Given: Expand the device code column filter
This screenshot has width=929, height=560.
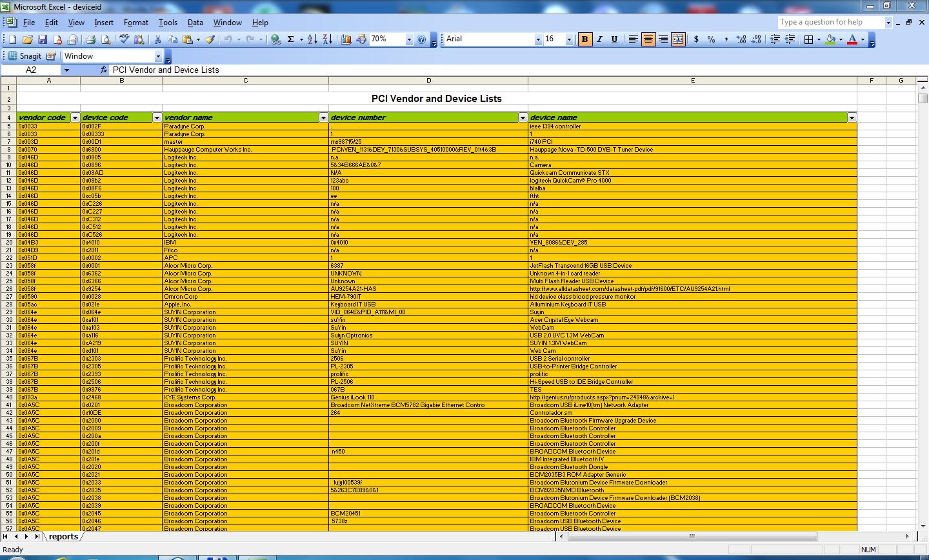Looking at the screenshot, I should pyautogui.click(x=157, y=117).
